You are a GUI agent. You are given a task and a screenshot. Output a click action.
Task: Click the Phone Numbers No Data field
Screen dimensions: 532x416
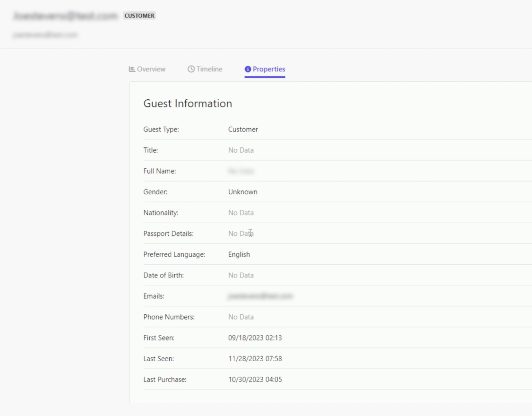pyautogui.click(x=240, y=317)
